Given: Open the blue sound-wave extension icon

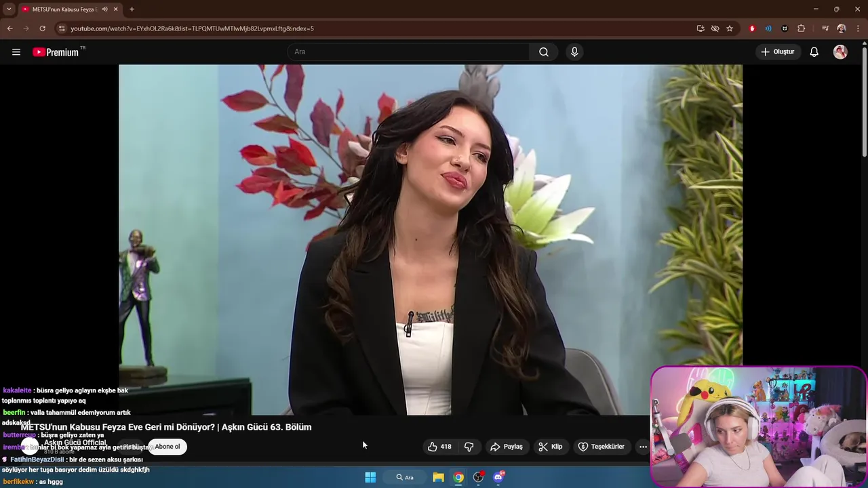Looking at the screenshot, I should tap(768, 28).
